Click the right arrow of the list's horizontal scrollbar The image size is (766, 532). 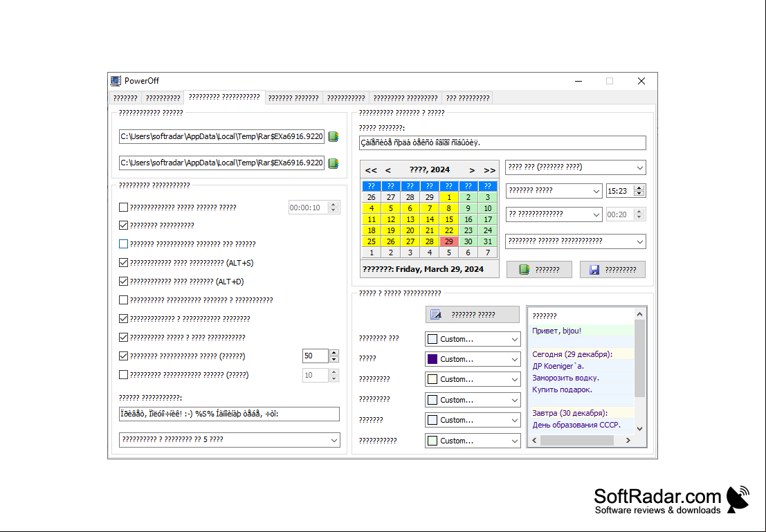tap(628, 440)
